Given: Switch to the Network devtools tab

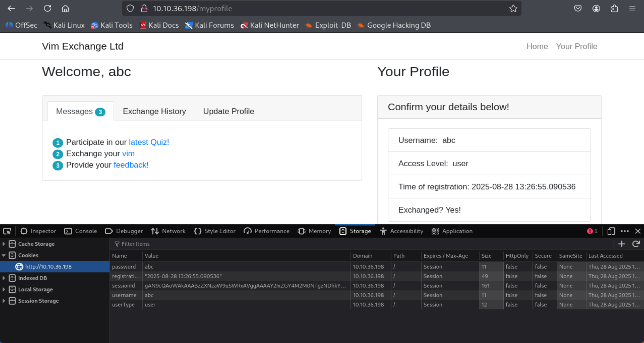Looking at the screenshot, I should (x=168, y=231).
